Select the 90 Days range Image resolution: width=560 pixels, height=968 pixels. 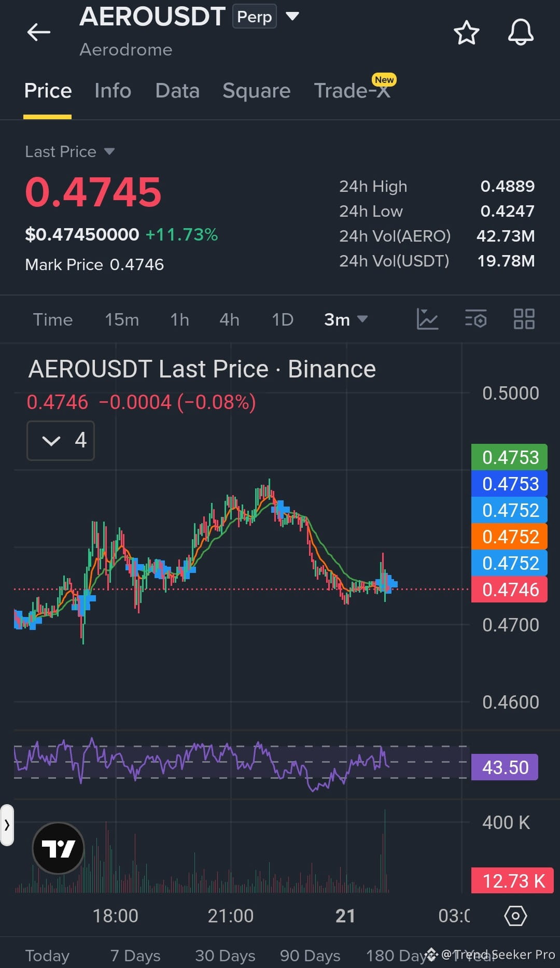[x=310, y=955]
